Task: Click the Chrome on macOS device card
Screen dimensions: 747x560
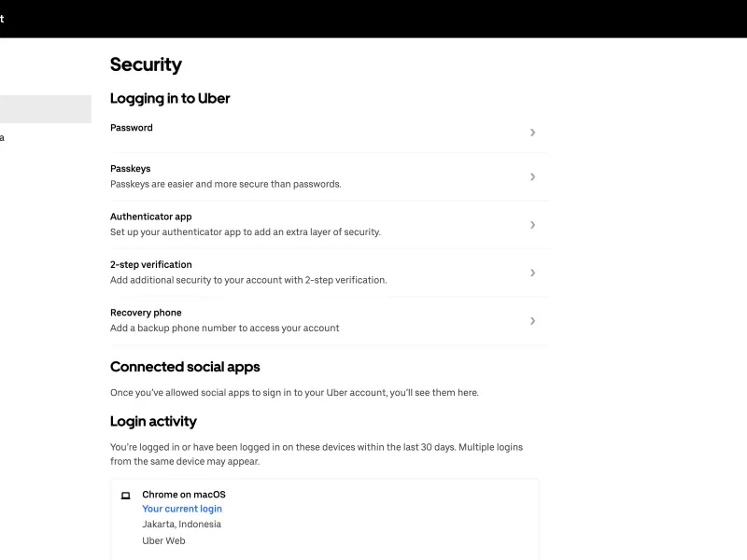Action: [324, 520]
